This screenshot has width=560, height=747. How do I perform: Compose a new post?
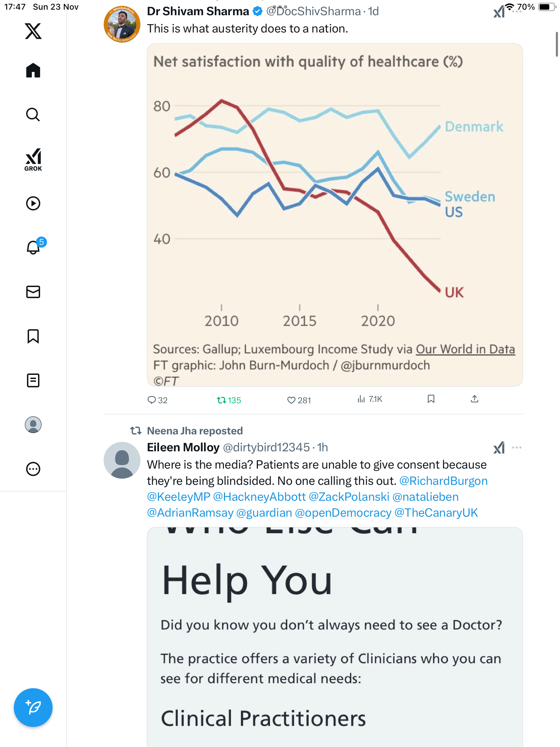point(33,708)
